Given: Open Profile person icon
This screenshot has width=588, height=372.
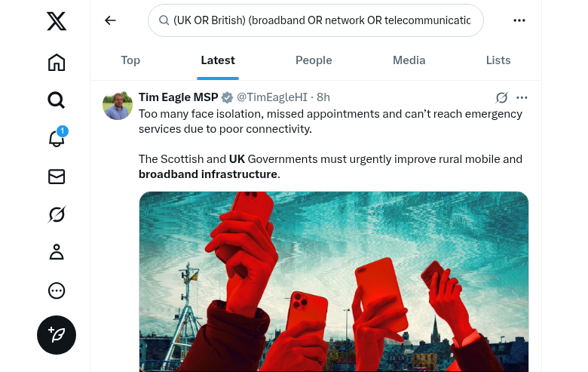Looking at the screenshot, I should tap(57, 253).
